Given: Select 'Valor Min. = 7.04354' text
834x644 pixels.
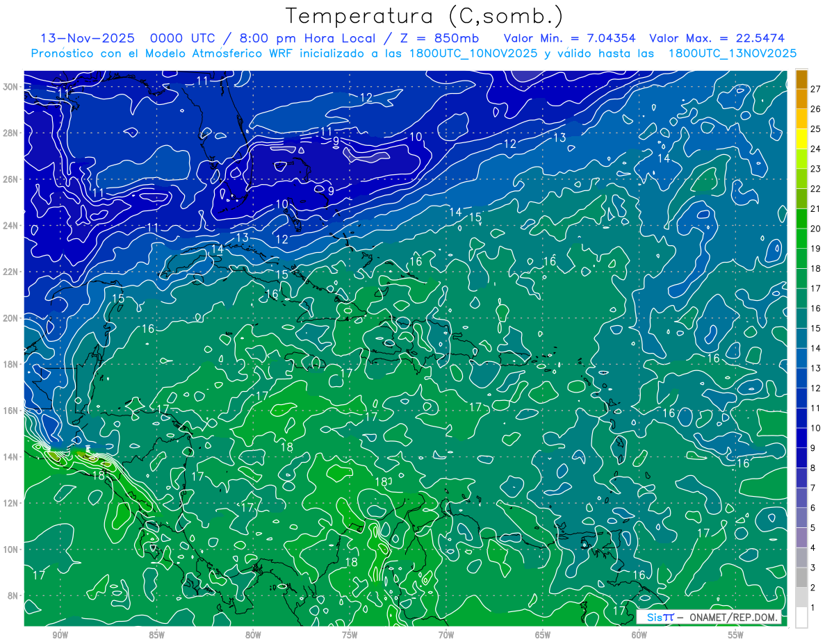Looking at the screenshot, I should [x=570, y=38].
